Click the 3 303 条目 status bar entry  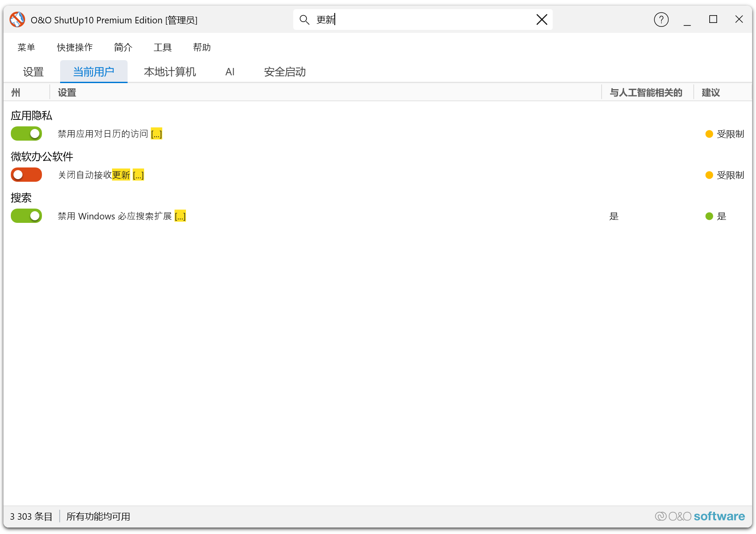31,517
